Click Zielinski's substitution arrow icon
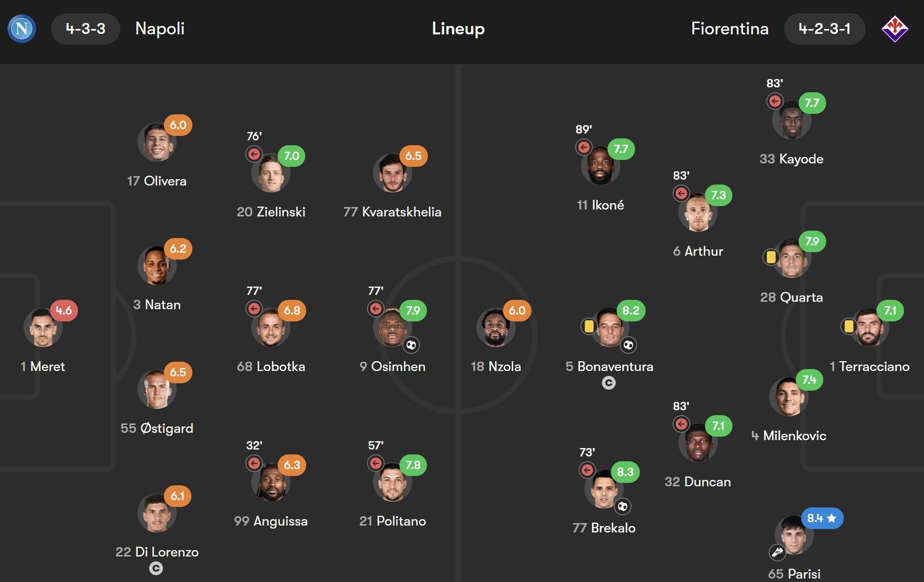Screen dimensions: 924x582 pyautogui.click(x=254, y=154)
